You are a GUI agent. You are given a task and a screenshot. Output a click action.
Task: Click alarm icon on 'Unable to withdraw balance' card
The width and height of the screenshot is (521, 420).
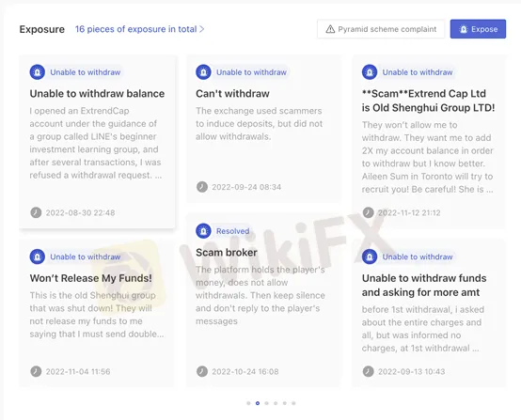38,72
